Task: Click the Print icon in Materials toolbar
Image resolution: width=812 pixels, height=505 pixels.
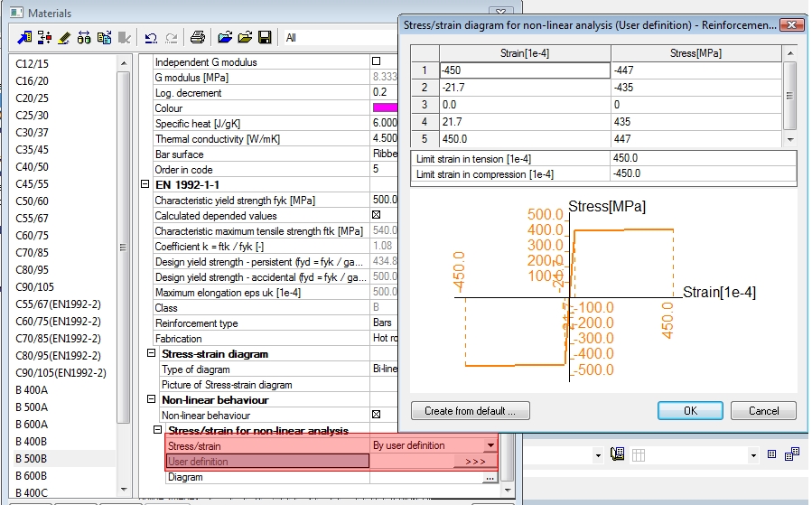Action: coord(198,38)
